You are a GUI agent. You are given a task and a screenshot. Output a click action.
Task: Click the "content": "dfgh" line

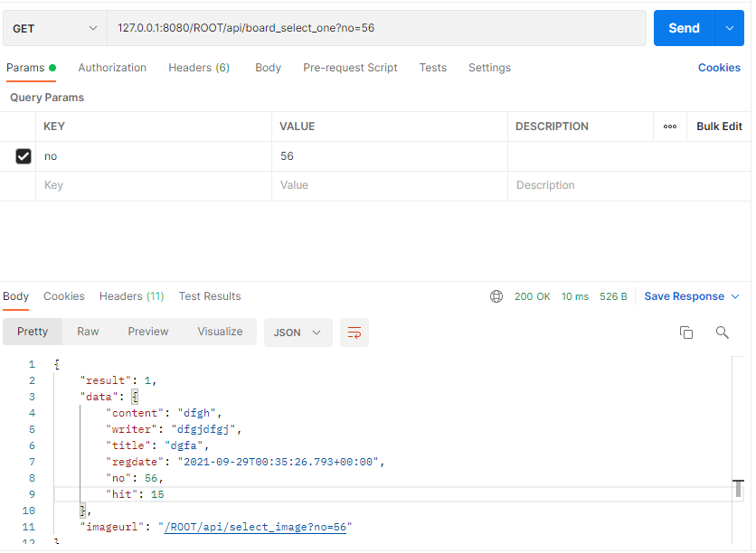[164, 413]
